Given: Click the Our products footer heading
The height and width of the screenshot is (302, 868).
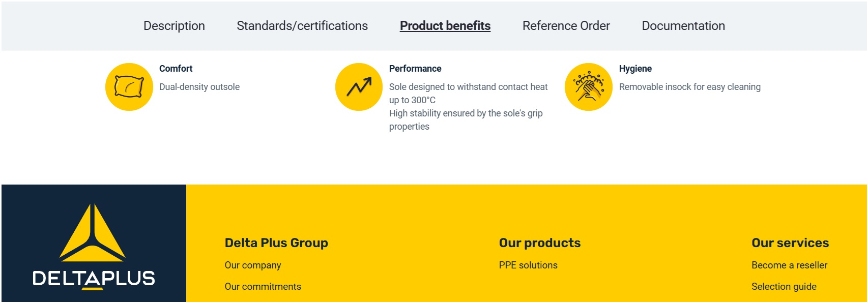Looking at the screenshot, I should pos(540,243).
